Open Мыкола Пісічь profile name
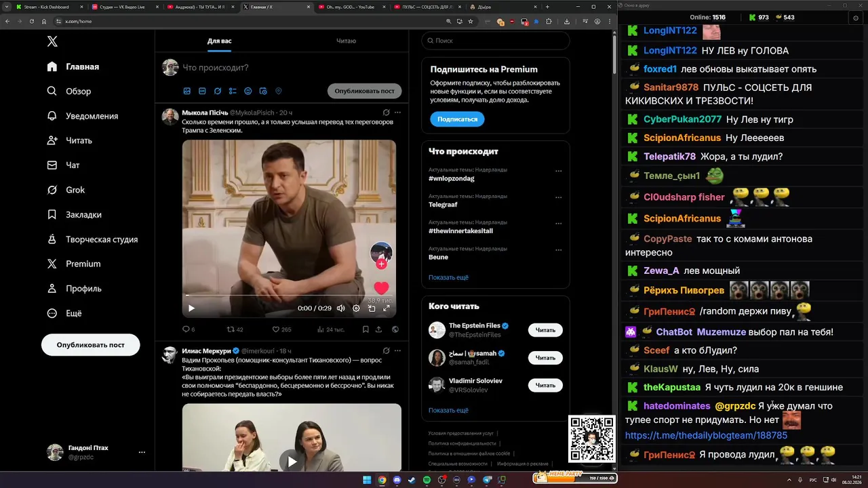 point(205,113)
